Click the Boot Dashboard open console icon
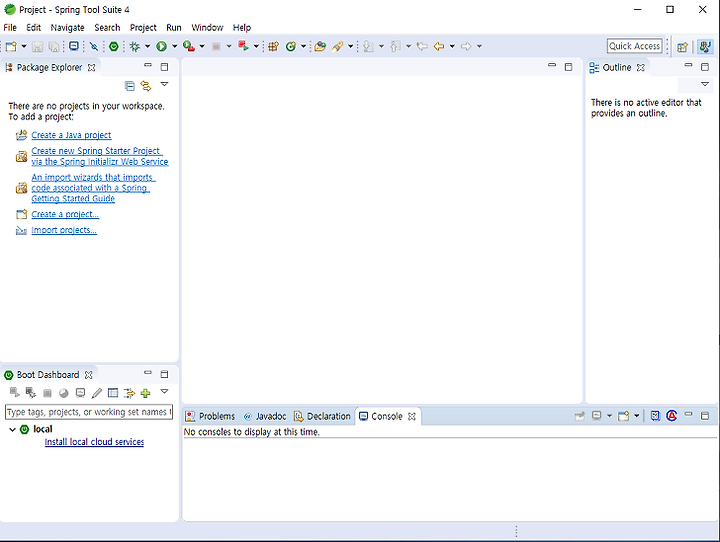Image resolution: width=720 pixels, height=542 pixels. coord(80,393)
